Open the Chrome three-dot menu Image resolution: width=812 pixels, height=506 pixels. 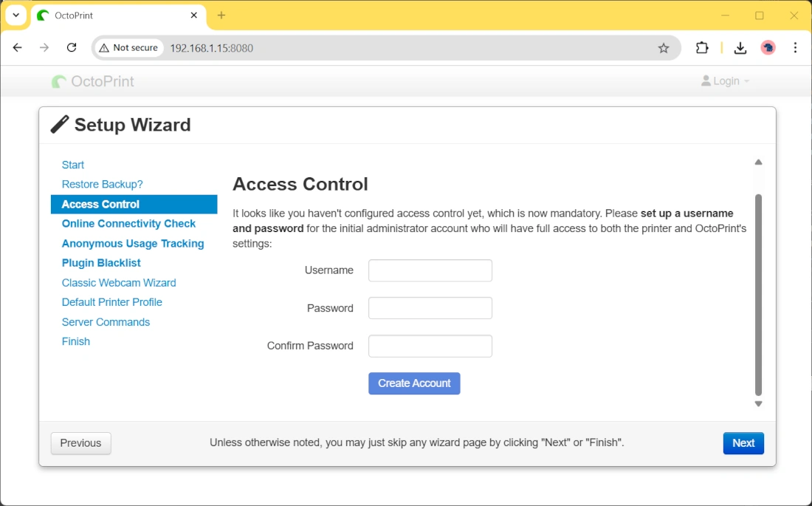point(796,48)
